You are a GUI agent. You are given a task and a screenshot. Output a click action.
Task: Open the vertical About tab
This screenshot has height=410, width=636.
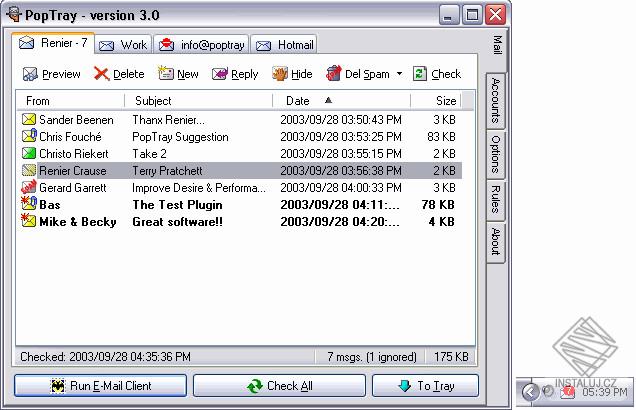point(496,242)
